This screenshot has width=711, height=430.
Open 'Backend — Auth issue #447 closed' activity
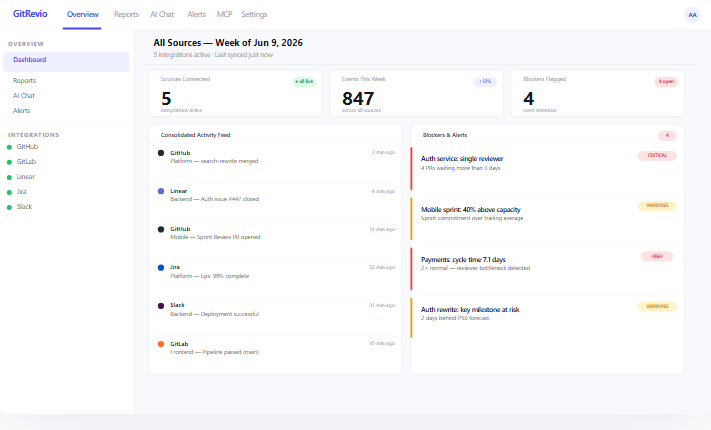214,199
